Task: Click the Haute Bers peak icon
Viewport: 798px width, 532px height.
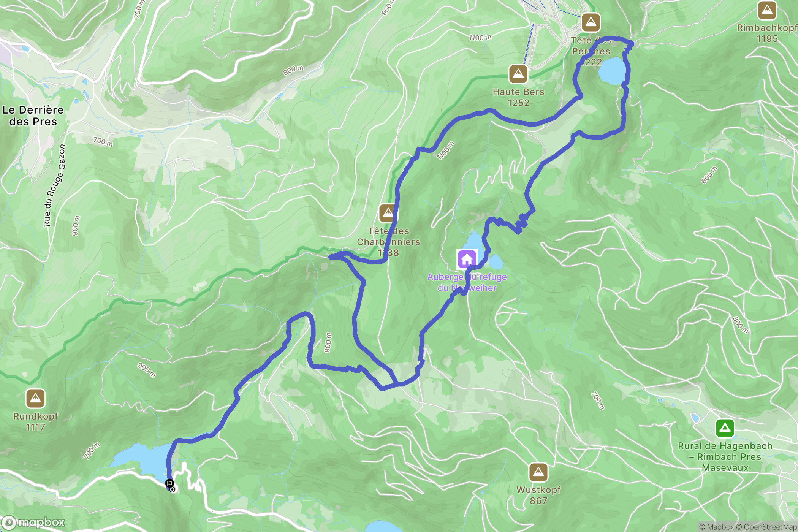Action: (x=518, y=74)
